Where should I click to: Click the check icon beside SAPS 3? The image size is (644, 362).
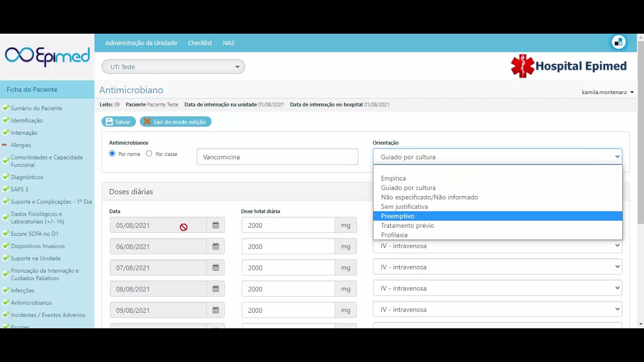[6, 189]
